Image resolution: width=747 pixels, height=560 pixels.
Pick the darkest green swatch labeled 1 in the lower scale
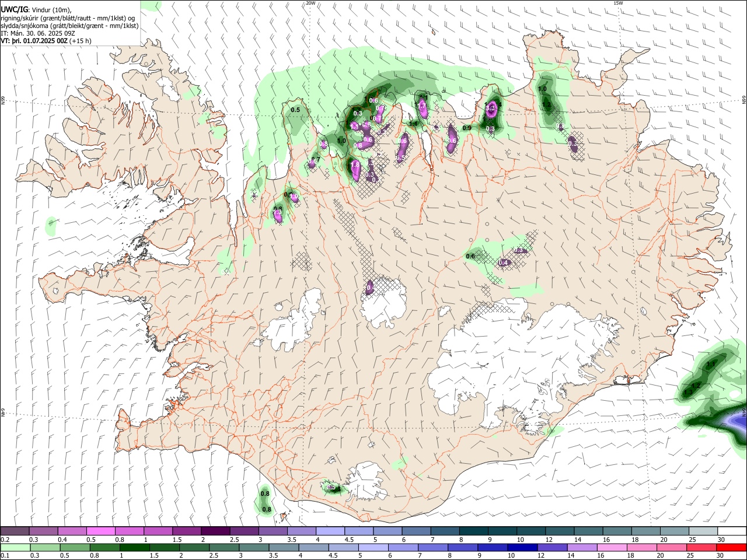[134, 547]
